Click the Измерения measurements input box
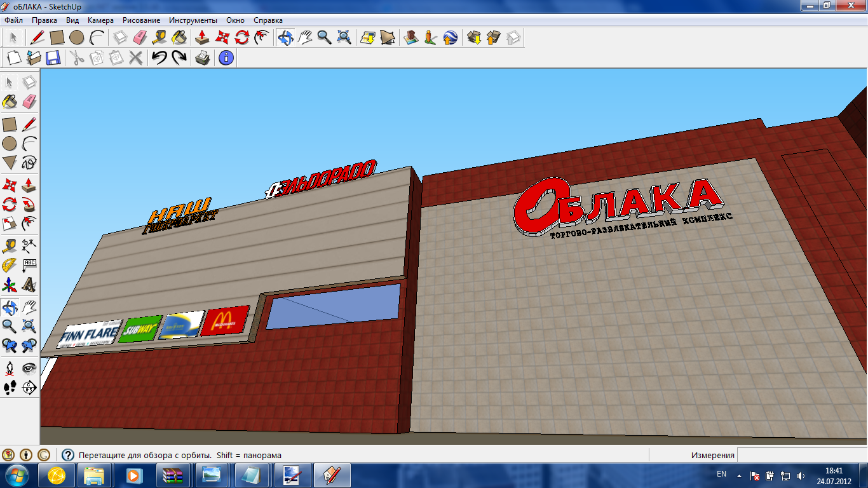 click(x=802, y=455)
